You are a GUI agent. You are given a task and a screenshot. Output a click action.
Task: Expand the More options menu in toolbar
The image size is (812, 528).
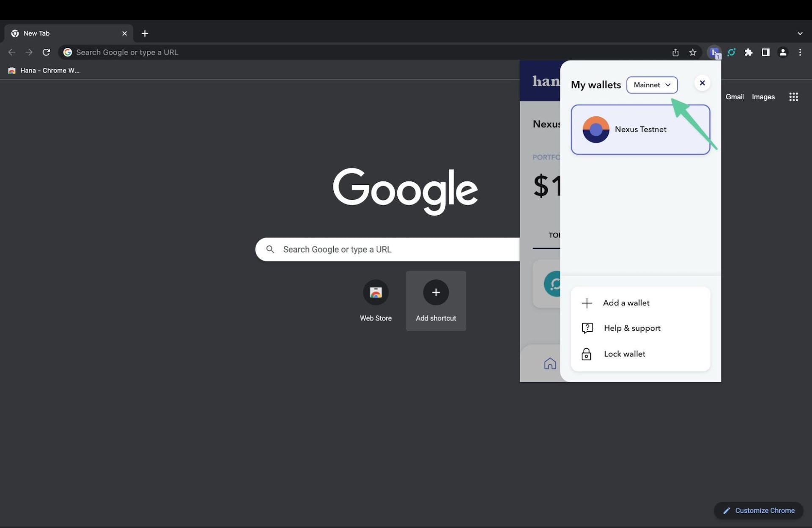[800, 52]
